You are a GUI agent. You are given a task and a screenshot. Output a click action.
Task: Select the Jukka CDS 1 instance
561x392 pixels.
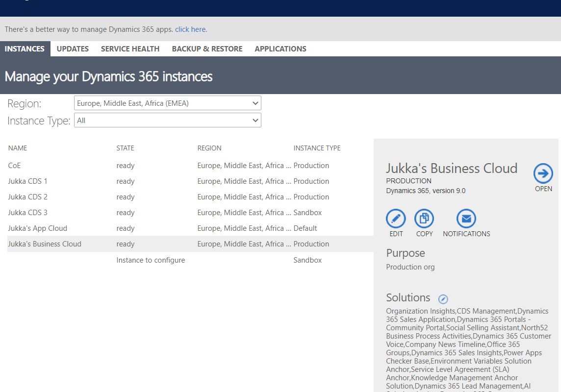[x=190, y=181]
